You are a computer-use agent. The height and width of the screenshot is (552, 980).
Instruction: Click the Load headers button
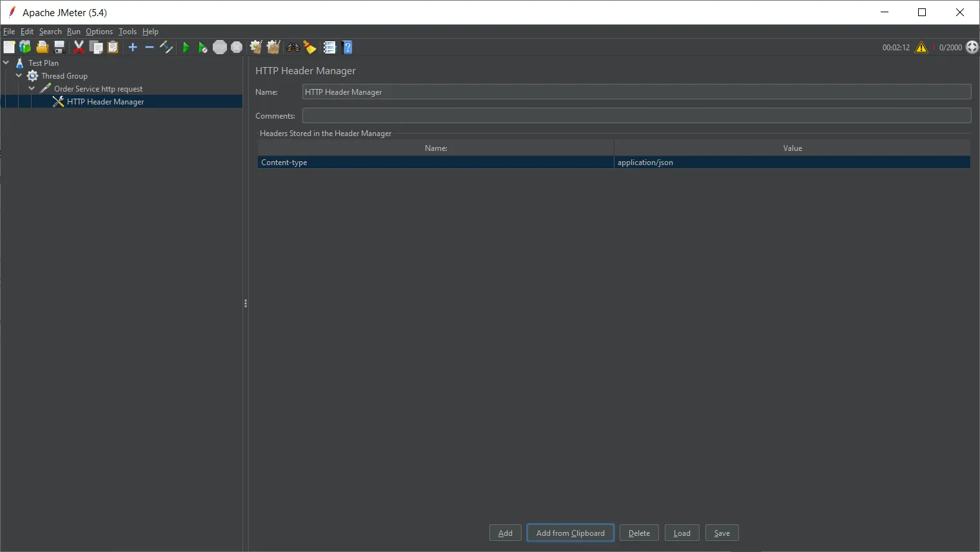pos(682,533)
